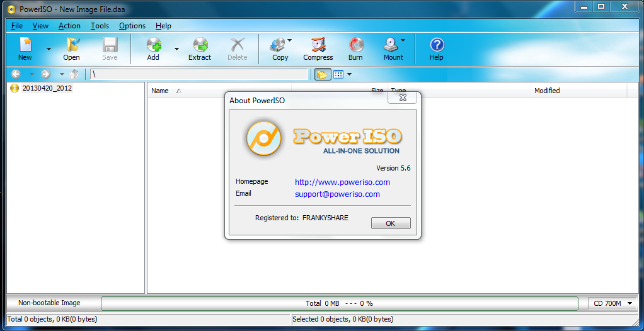Open the Options menu
The image size is (644, 331).
(132, 26)
